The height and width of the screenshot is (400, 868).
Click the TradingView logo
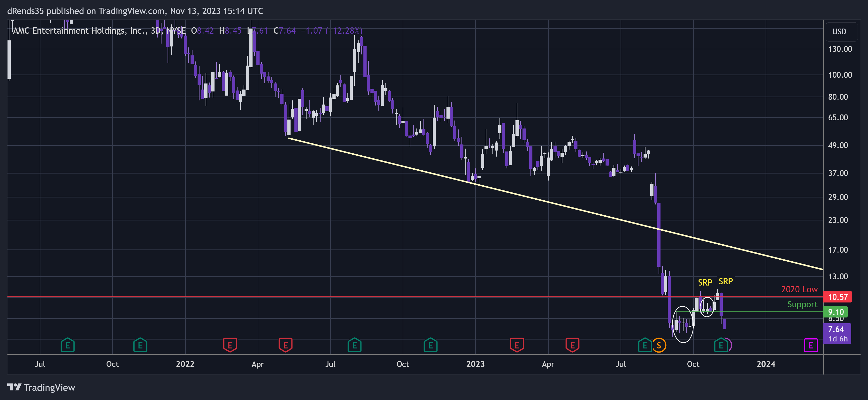pos(41,388)
